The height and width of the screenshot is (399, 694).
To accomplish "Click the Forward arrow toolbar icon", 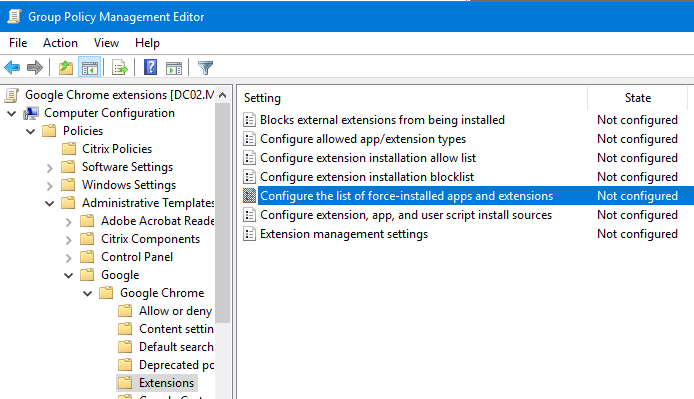I will point(35,68).
